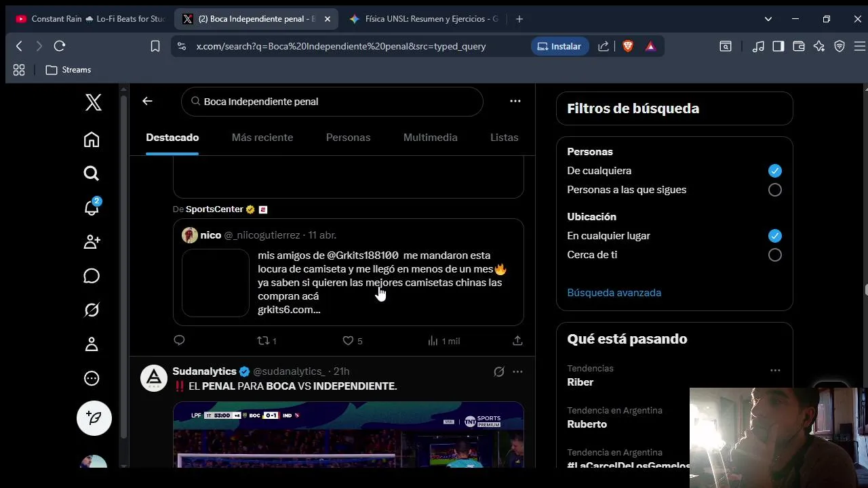
Task: Open Brave Leo AI sparkle icon
Action: [819, 46]
